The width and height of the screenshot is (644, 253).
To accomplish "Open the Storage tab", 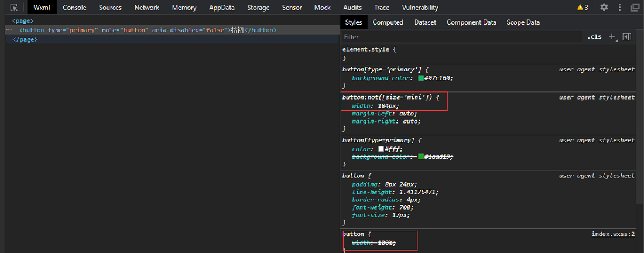I will [x=258, y=8].
